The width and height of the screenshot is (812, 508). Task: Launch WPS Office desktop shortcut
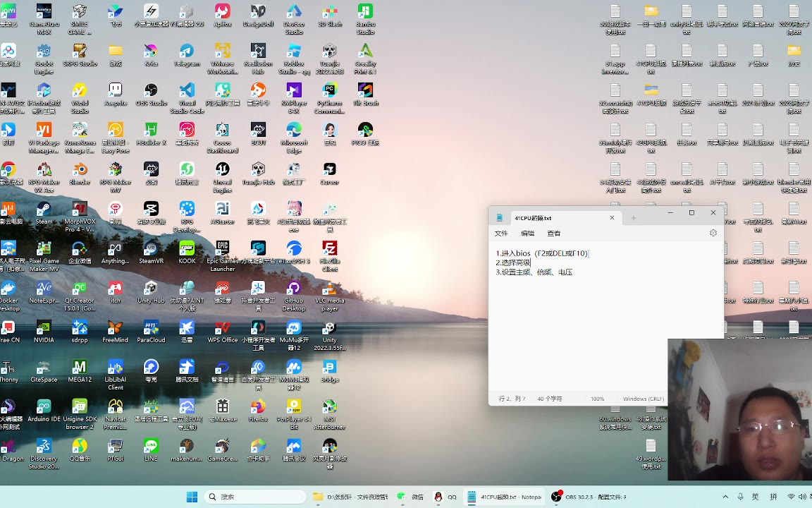point(222,332)
